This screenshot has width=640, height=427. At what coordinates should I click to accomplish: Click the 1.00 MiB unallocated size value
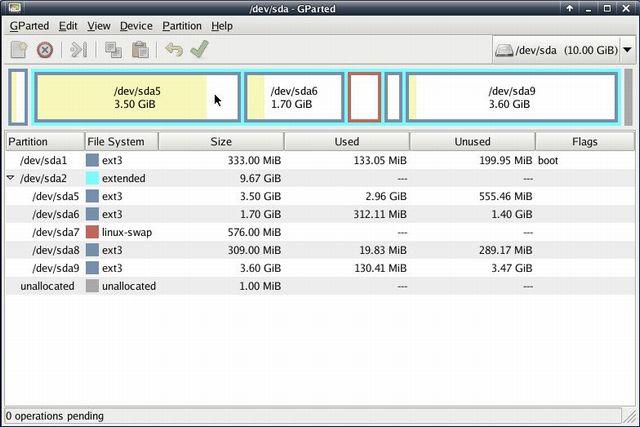pos(260,286)
